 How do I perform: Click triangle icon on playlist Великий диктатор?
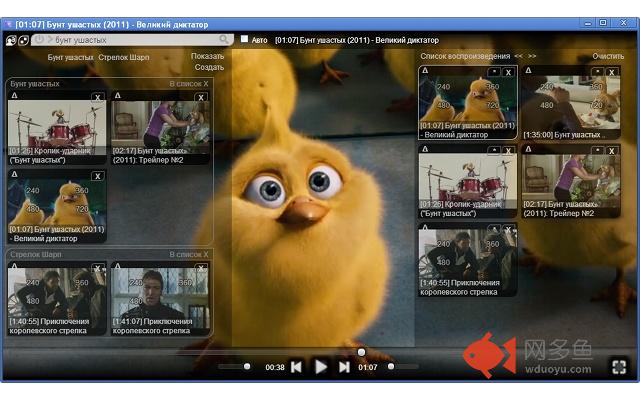(x=425, y=71)
